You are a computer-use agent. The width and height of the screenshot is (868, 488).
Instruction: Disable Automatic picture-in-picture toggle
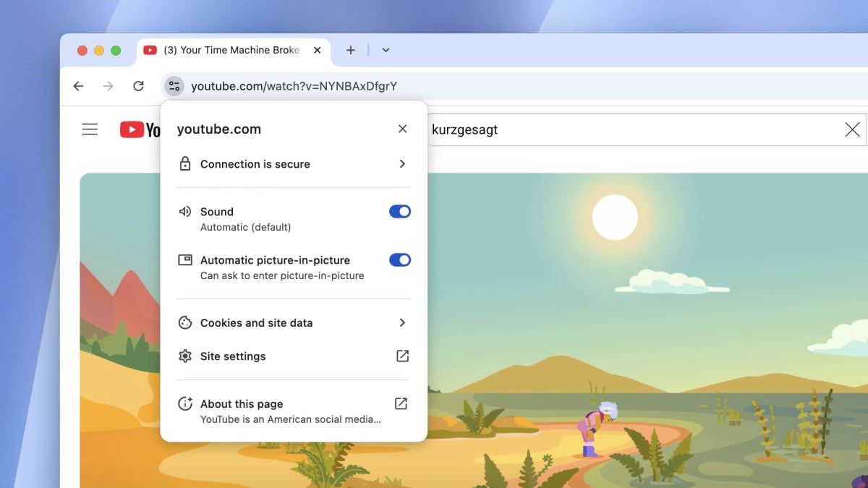point(400,260)
